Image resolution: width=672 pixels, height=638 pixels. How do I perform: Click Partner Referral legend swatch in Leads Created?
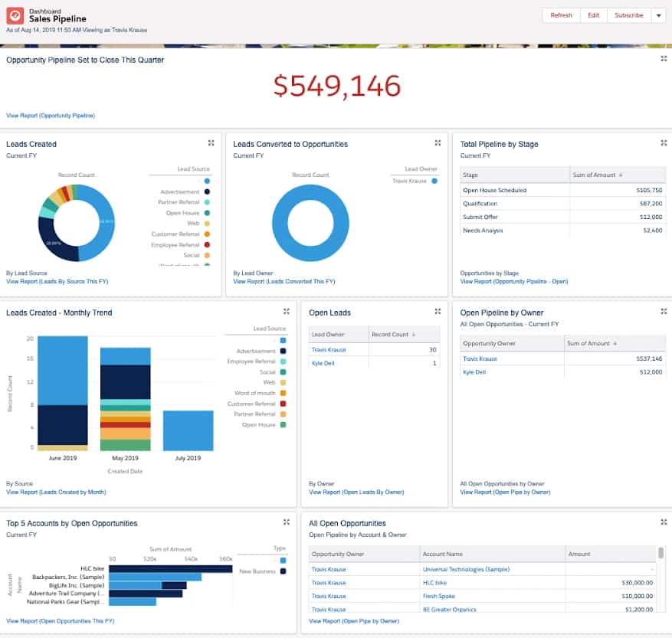(207, 202)
